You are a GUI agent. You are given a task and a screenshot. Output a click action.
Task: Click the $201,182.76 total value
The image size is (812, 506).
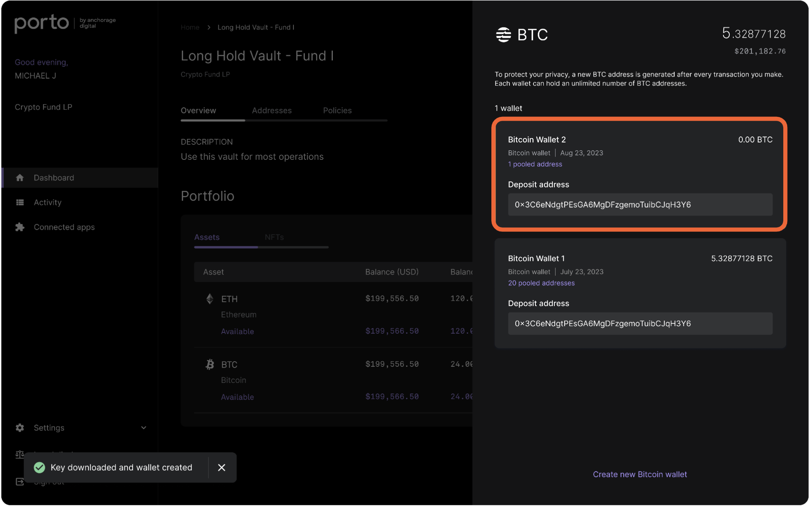(760, 51)
